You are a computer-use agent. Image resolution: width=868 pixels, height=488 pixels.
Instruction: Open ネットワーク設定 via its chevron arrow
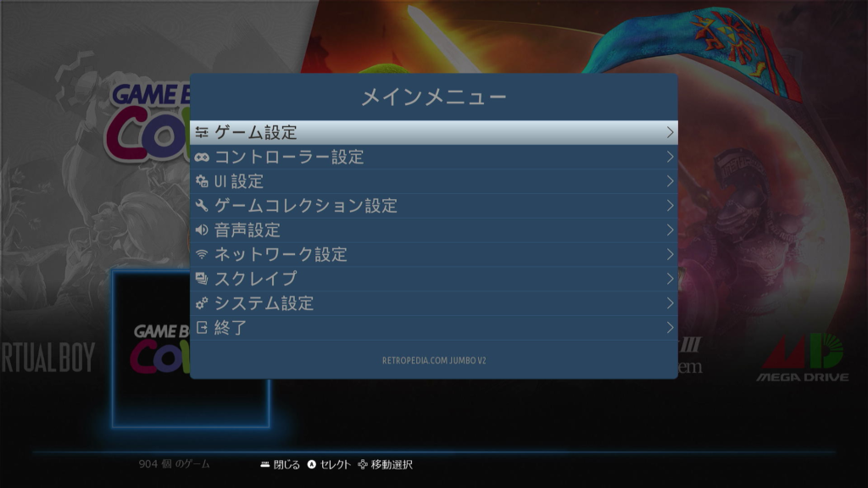click(670, 253)
